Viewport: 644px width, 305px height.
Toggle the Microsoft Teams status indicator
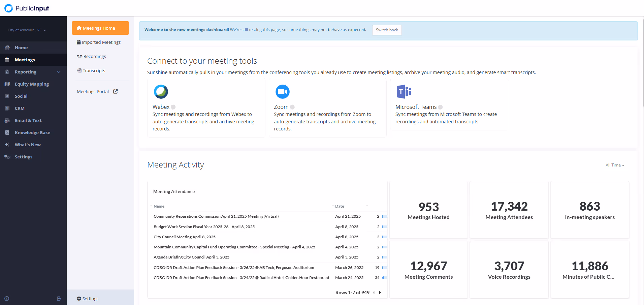[x=440, y=107]
